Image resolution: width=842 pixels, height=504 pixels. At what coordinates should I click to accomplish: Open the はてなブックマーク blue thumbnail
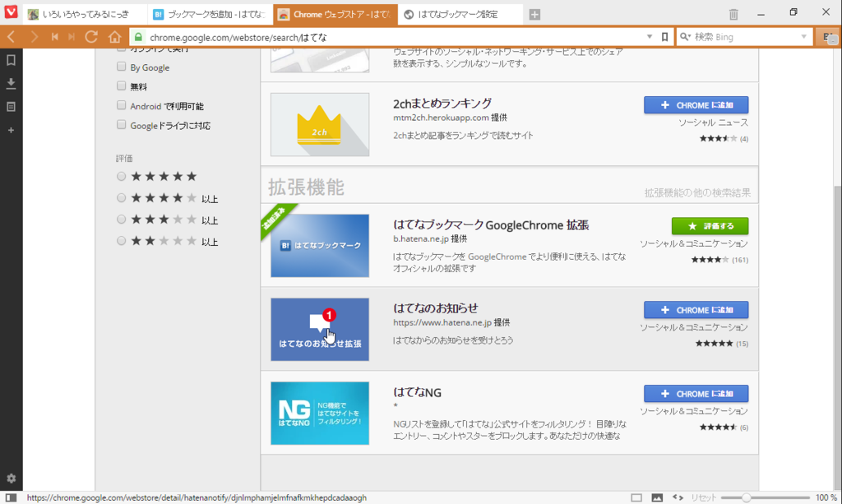(x=320, y=246)
